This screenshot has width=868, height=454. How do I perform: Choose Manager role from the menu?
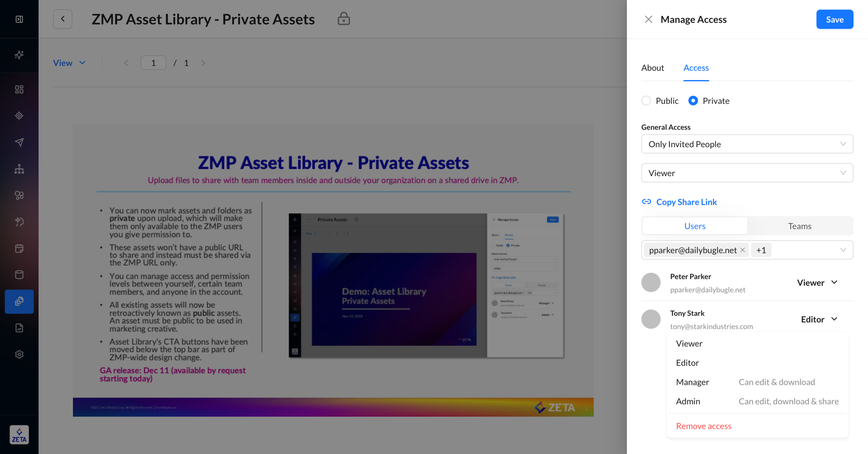point(692,382)
